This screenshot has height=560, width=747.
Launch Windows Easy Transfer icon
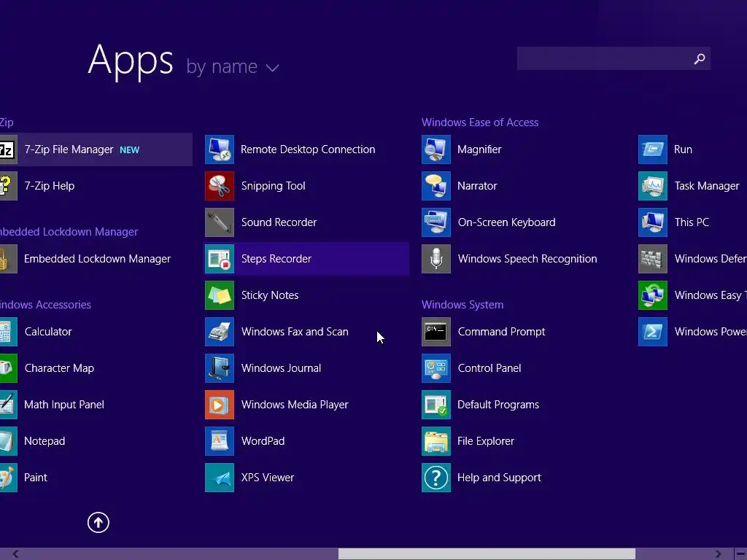653,295
